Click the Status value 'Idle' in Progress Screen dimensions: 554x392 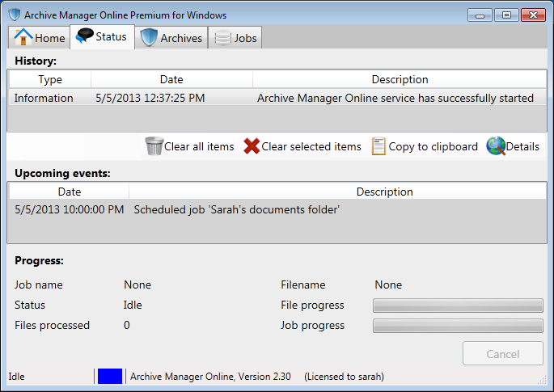[x=133, y=305]
